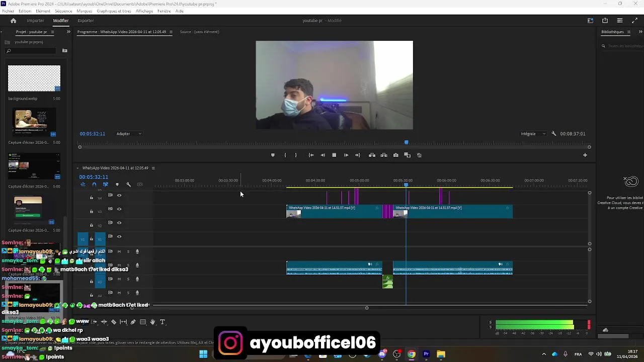644x362 pixels.
Task: Select the Ripple Edit tool
Action: [x=104, y=322]
